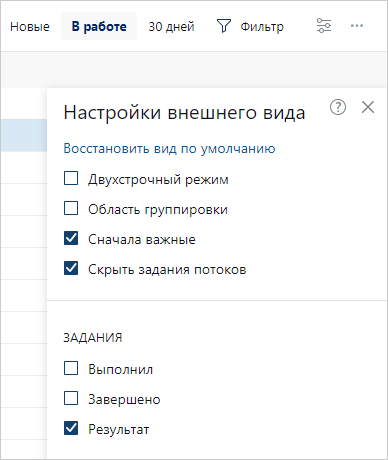Click Восстановить вид по умолчанию link
The width and height of the screenshot is (388, 460).
[x=169, y=148]
